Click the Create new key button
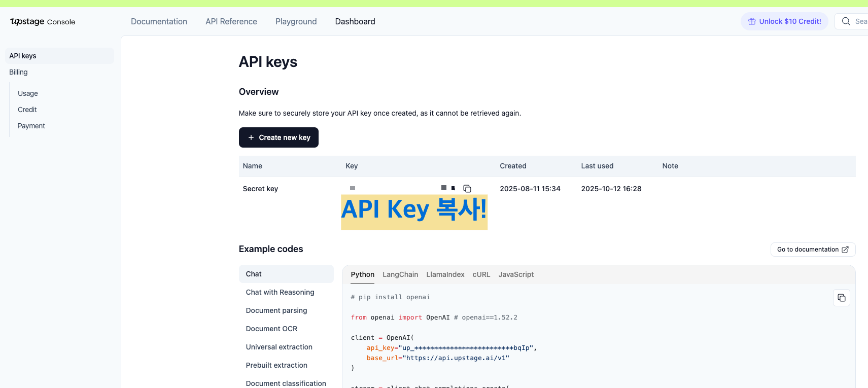 (x=279, y=137)
